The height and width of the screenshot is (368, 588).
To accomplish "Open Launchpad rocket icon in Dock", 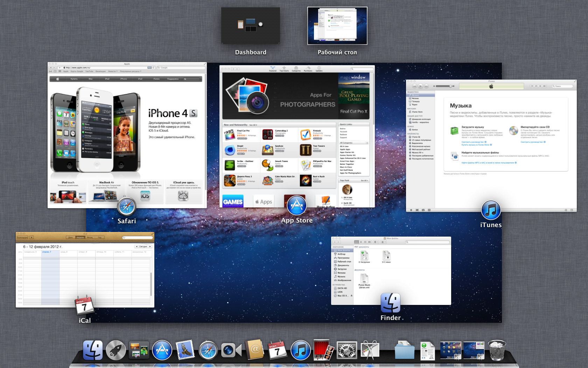I will pos(116,350).
